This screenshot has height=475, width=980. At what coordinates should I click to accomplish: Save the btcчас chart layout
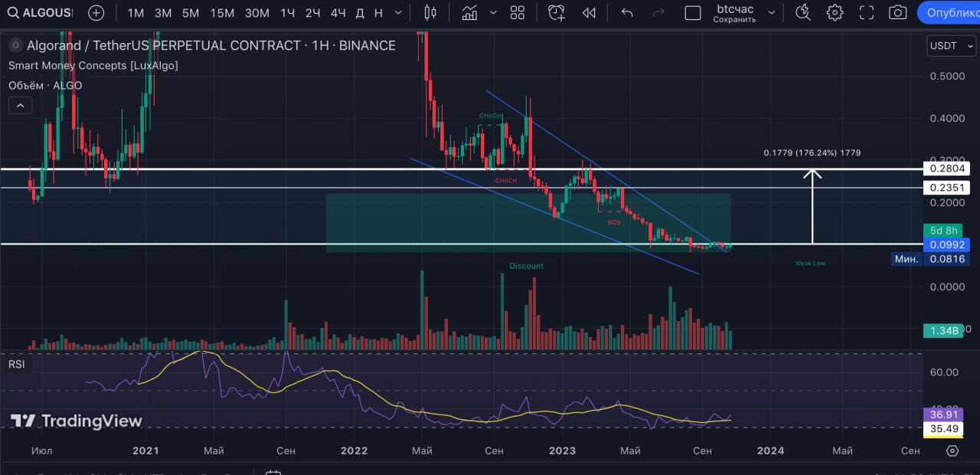click(734, 13)
